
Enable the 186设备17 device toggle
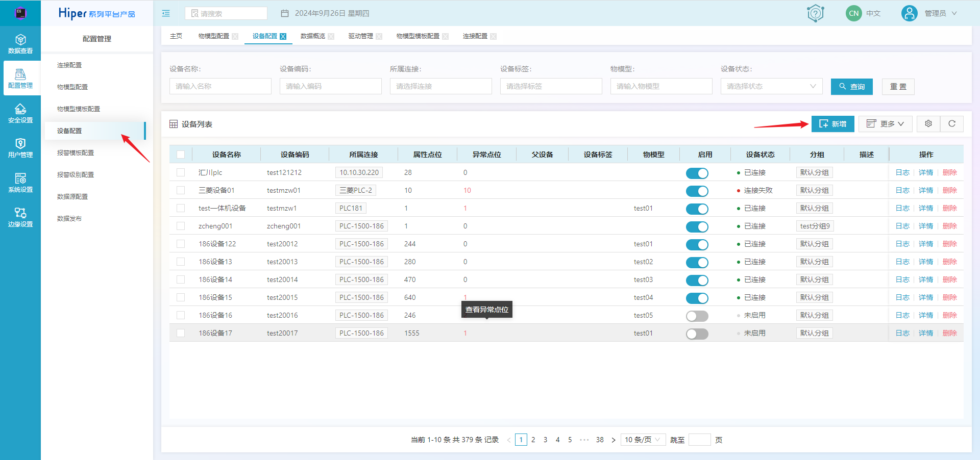click(697, 334)
